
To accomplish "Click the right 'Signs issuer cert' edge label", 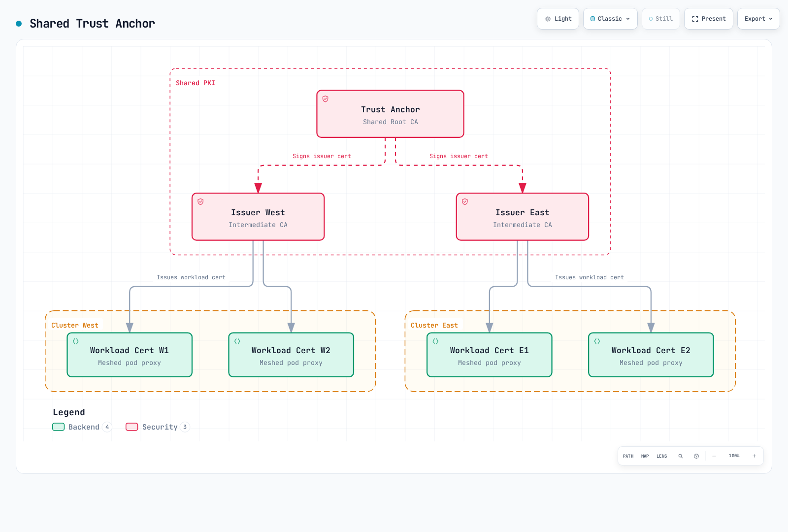I will [x=459, y=156].
